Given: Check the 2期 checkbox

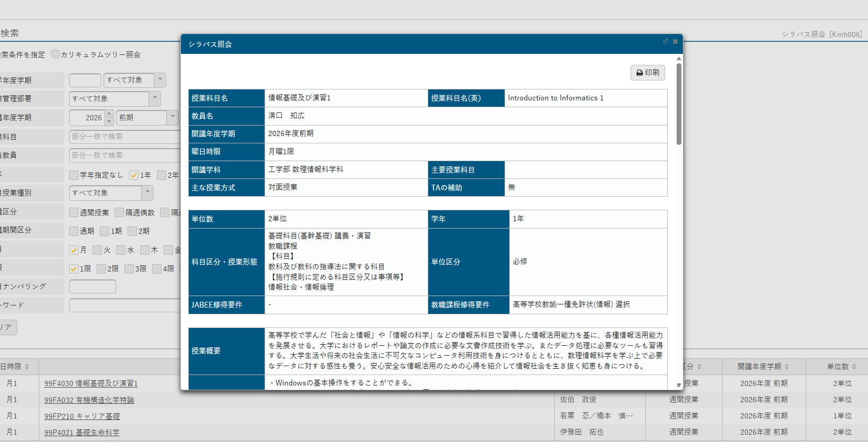Looking at the screenshot, I should (132, 231).
